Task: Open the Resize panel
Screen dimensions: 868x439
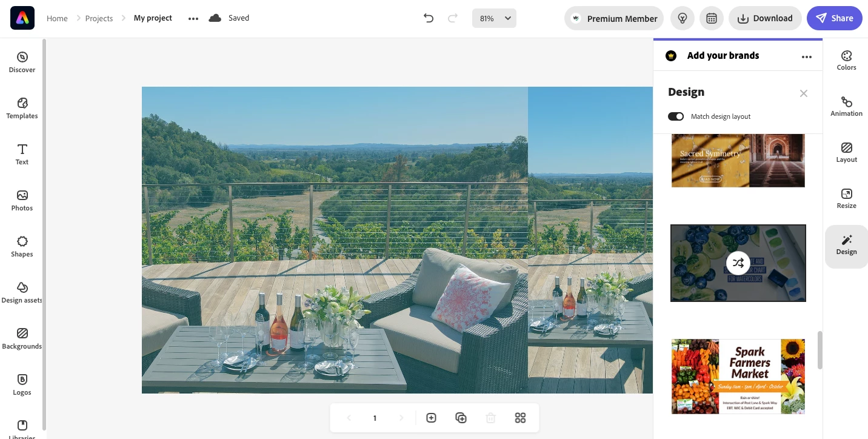Action: click(x=846, y=198)
